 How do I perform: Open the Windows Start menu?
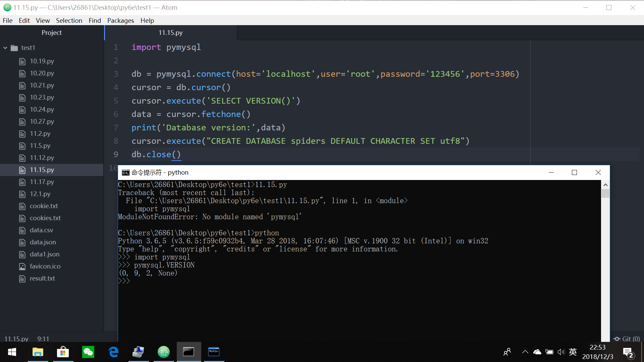pos(12,352)
